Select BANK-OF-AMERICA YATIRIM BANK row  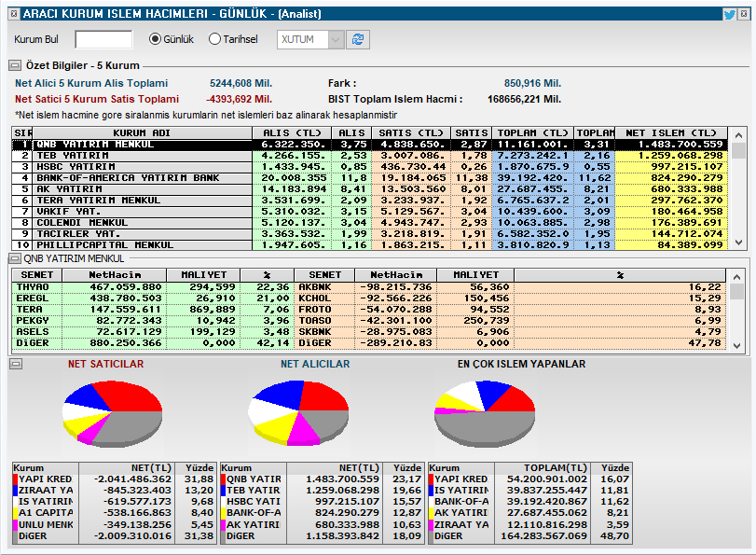tap(370, 177)
